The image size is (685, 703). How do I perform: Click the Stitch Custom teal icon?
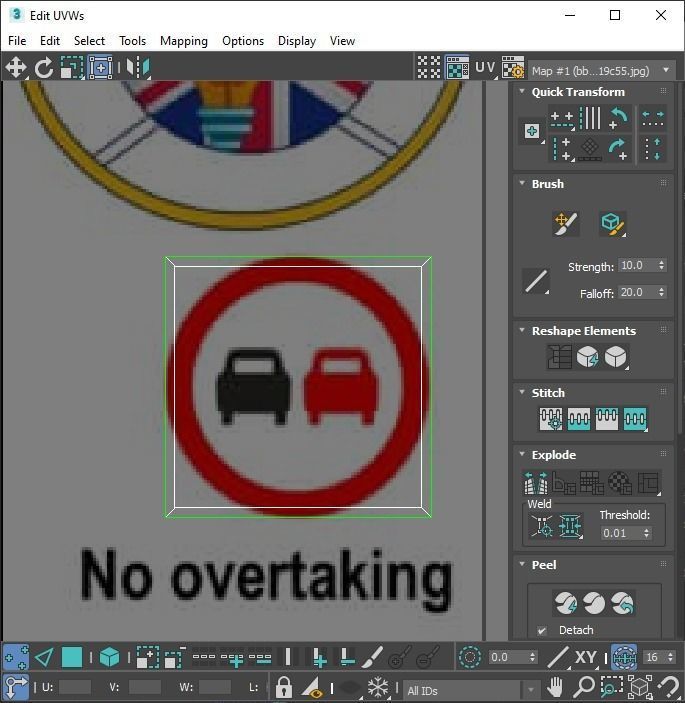pos(635,419)
